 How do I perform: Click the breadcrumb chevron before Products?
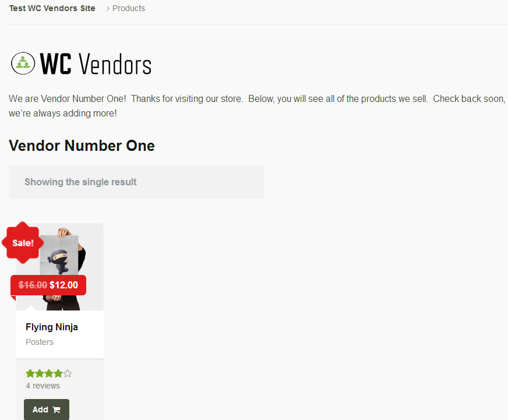pos(108,8)
